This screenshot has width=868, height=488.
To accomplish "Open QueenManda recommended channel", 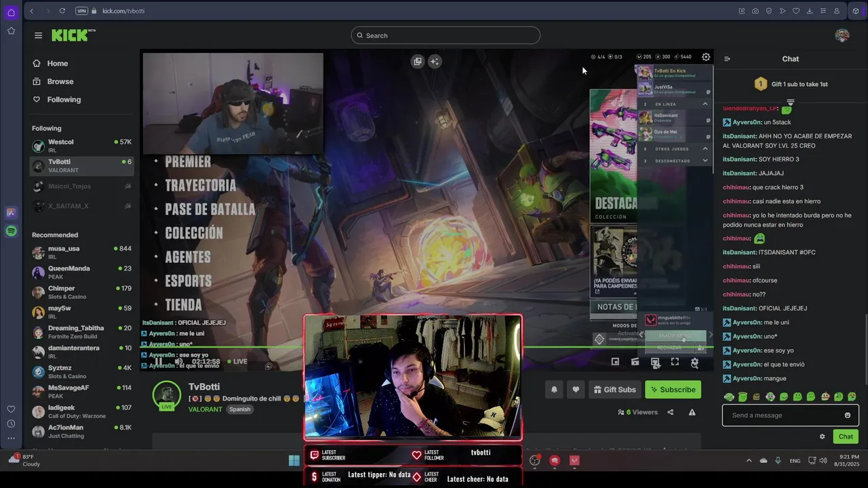I will [81, 272].
